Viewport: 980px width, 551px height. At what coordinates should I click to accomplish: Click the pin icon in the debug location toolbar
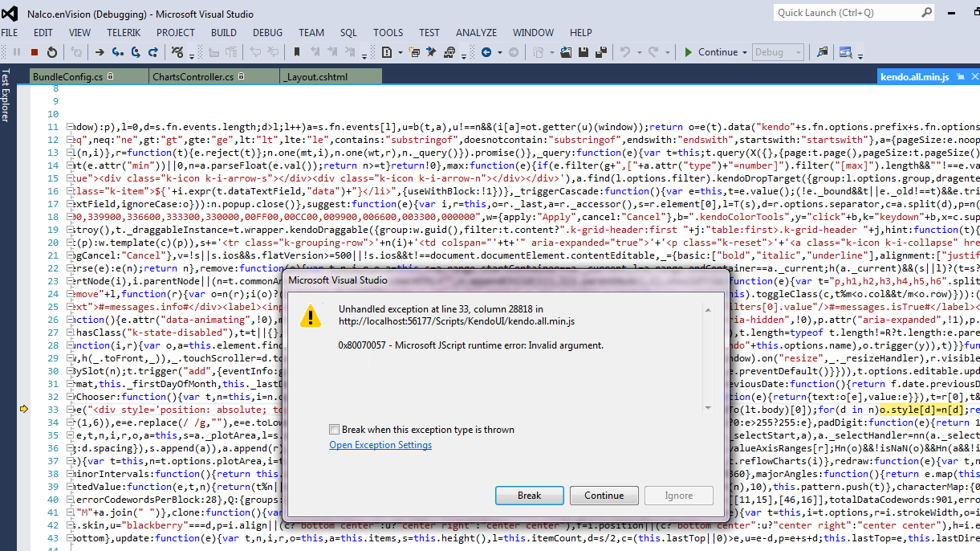(x=431, y=52)
